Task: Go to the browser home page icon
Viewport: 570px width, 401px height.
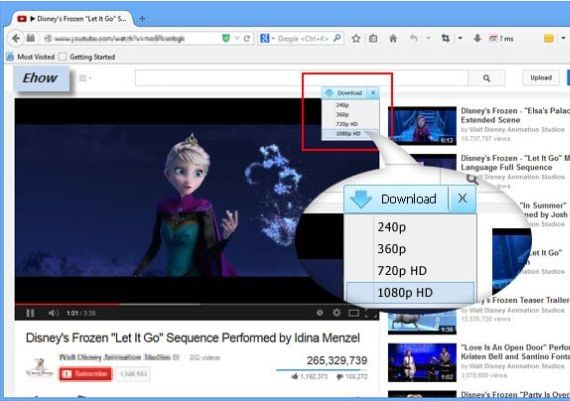Action: click(x=393, y=38)
